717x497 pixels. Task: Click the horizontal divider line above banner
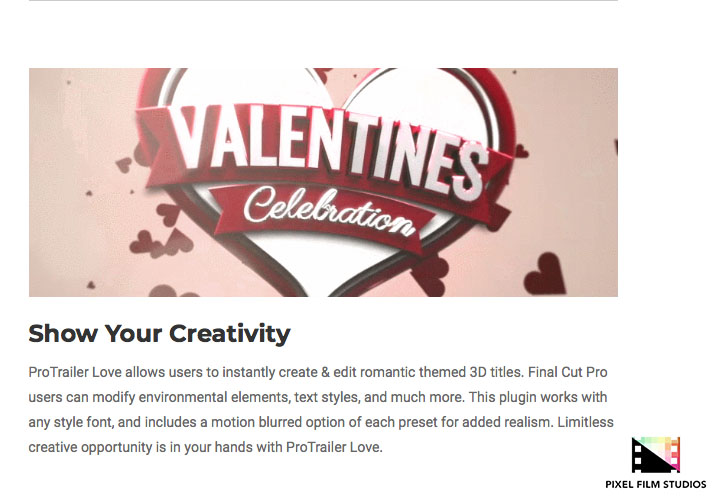point(323,1)
